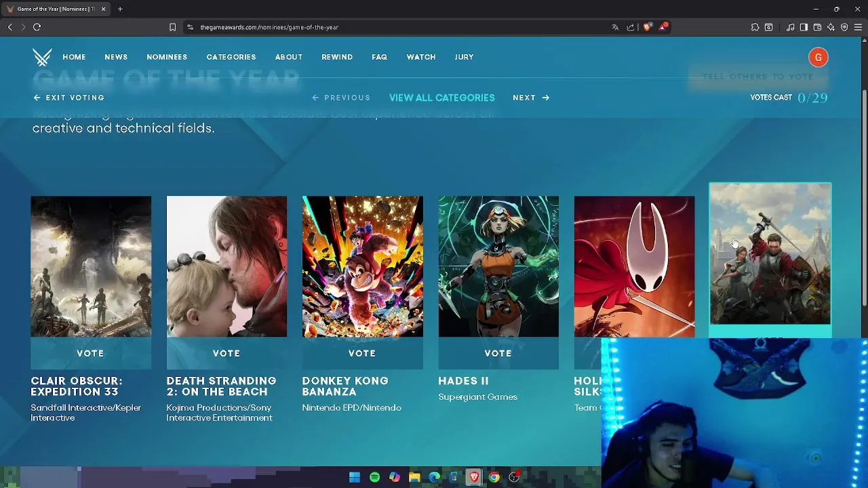Image resolution: width=868 pixels, height=488 pixels.
Task: Click 'Nintendo EPD/Nintendo' developer text
Action: [x=351, y=408]
